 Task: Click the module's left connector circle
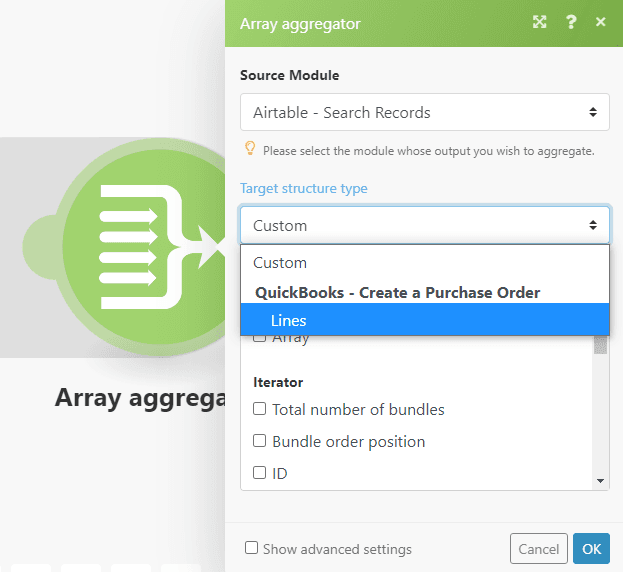[x=42, y=246]
